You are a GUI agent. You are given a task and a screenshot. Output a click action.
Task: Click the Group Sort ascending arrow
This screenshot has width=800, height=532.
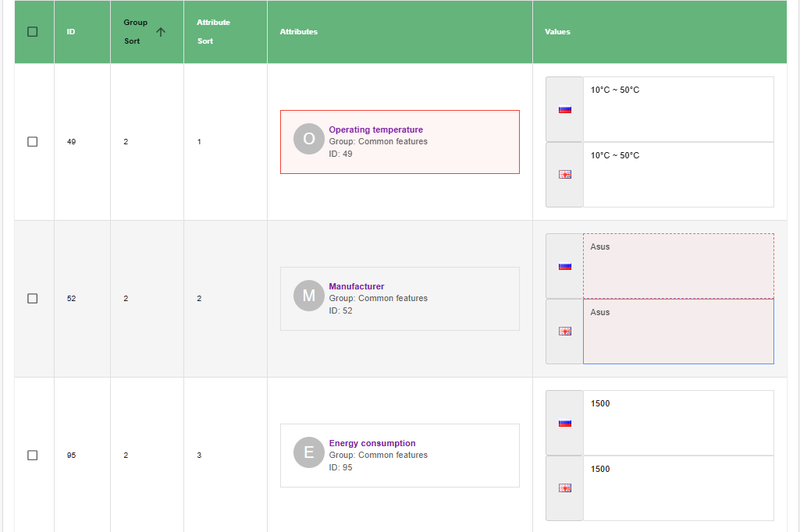tap(161, 32)
